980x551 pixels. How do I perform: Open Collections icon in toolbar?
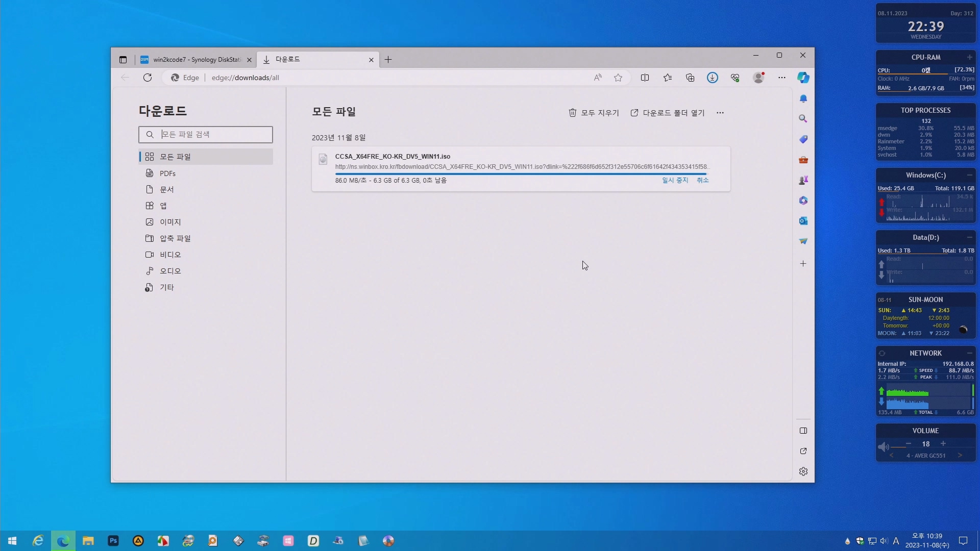pos(690,78)
